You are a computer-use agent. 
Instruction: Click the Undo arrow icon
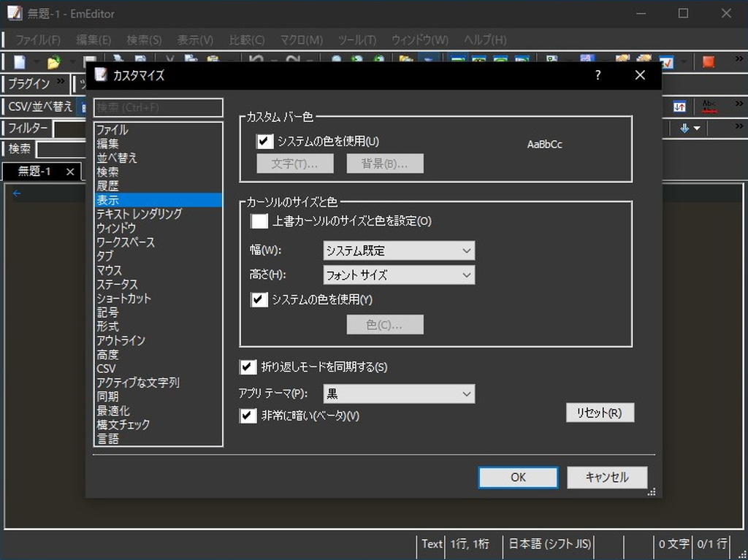[x=256, y=61]
